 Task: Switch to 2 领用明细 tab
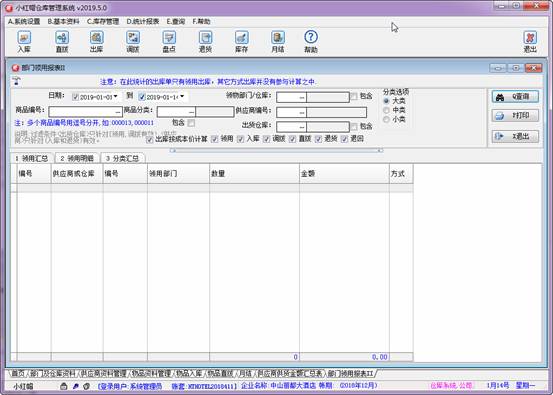click(x=77, y=158)
